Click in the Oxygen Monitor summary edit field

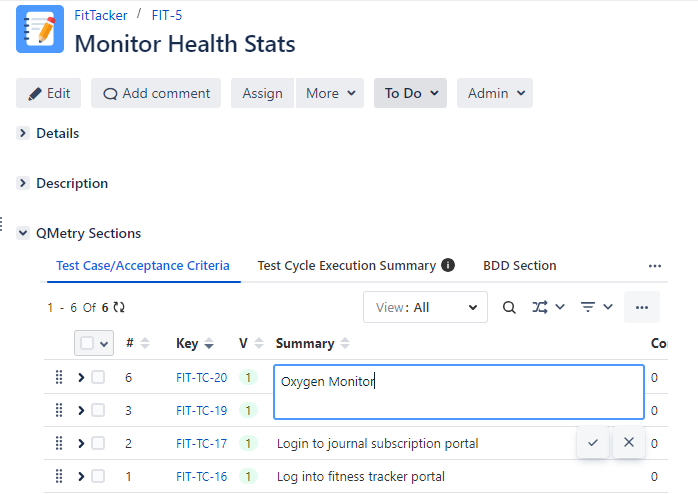(459, 392)
